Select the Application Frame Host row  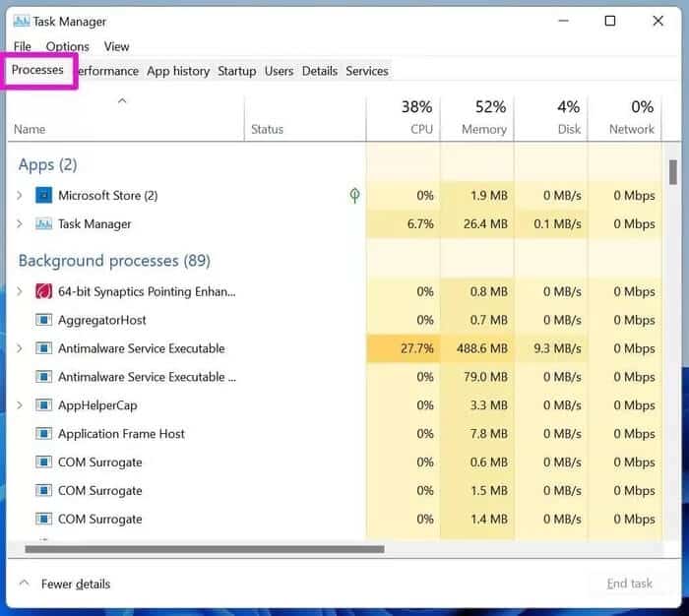point(335,434)
